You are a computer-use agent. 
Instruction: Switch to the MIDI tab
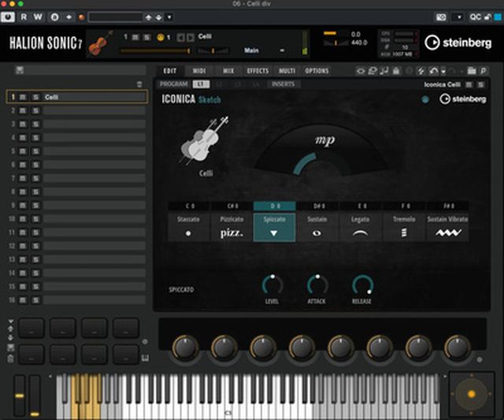[199, 71]
